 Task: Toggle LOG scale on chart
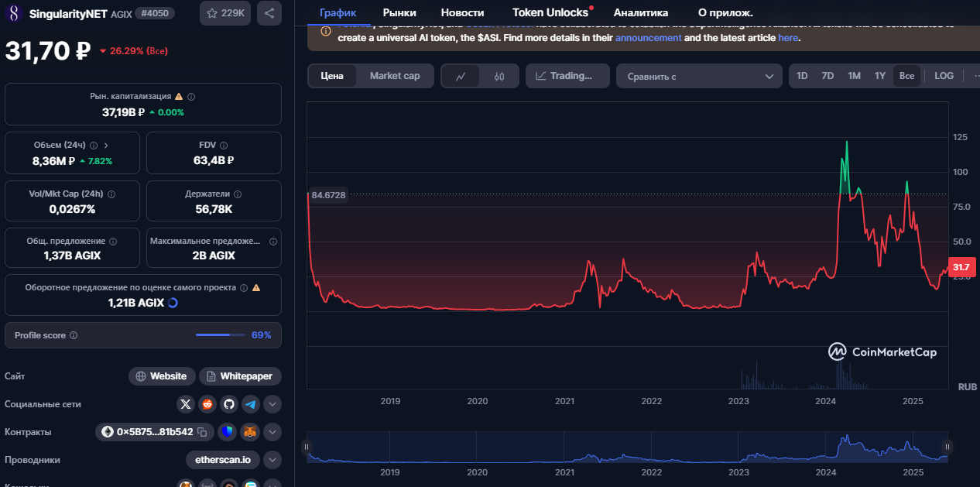pyautogui.click(x=944, y=76)
